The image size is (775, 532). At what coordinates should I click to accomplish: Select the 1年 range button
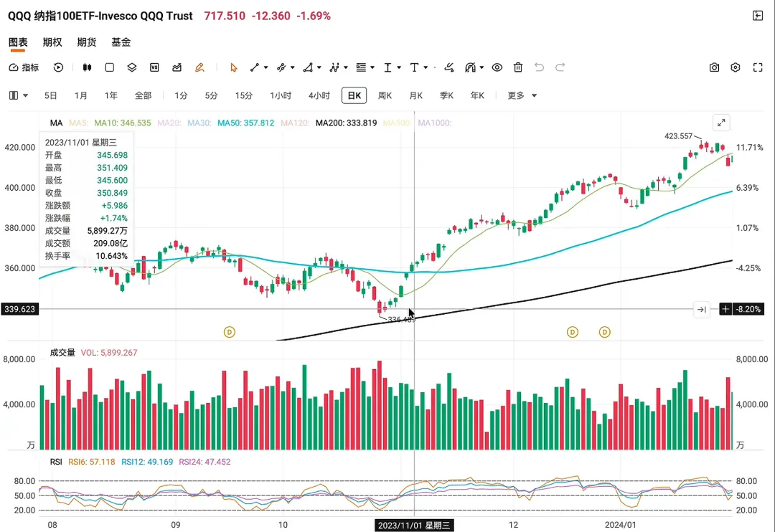click(111, 95)
